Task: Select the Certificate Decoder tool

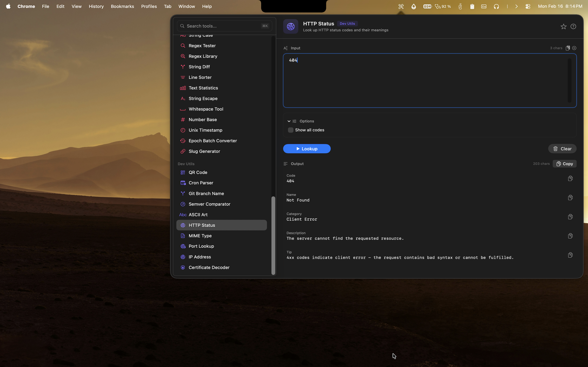Action: coord(209,267)
